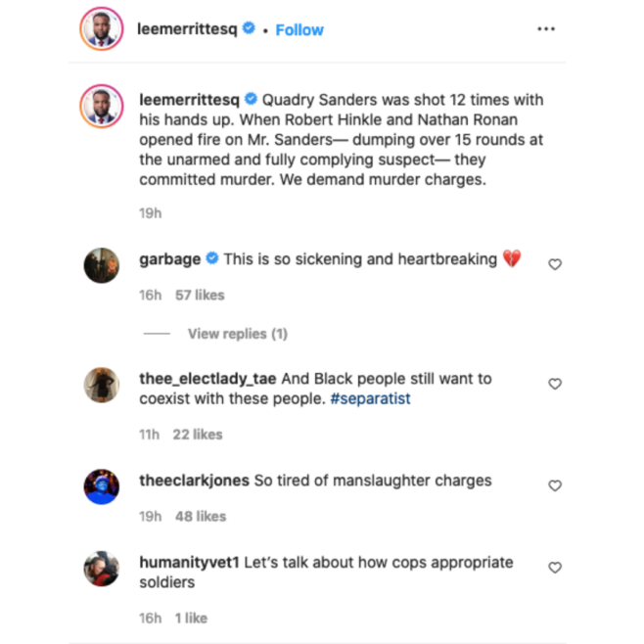Screen dimensions: 644x644
Task: Like thee_electlady_tae's comment with the heart
Action: (555, 384)
